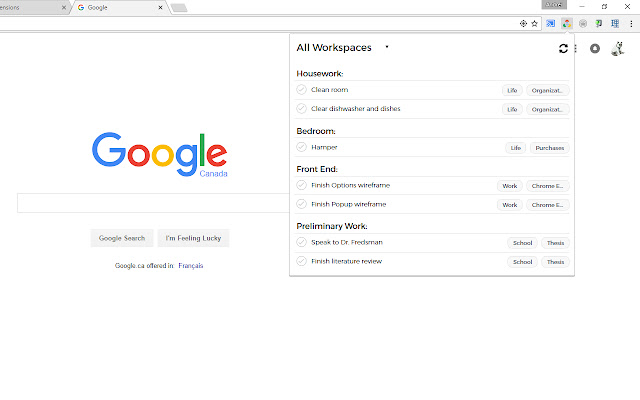Screen dimensions: 640x400
Task: Open the Clean room task text
Action: [x=329, y=90]
